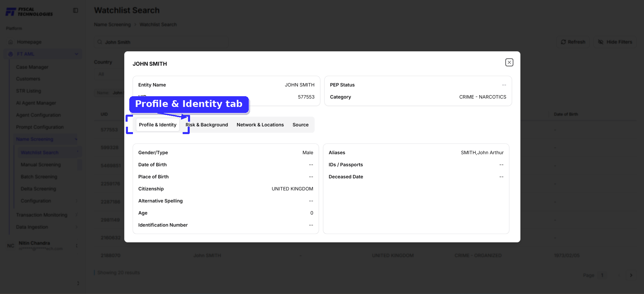This screenshot has height=294, width=644.
Task: Click the Hide Filters button label
Action: coord(619,42)
